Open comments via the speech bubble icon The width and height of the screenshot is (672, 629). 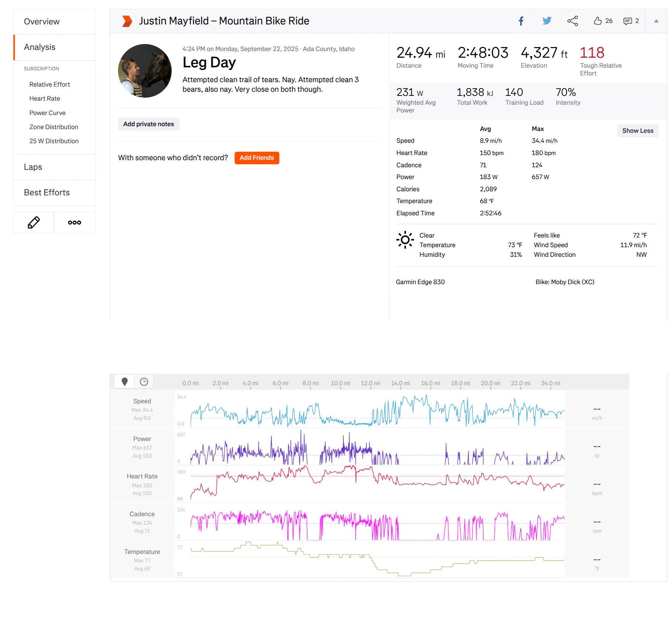(628, 21)
